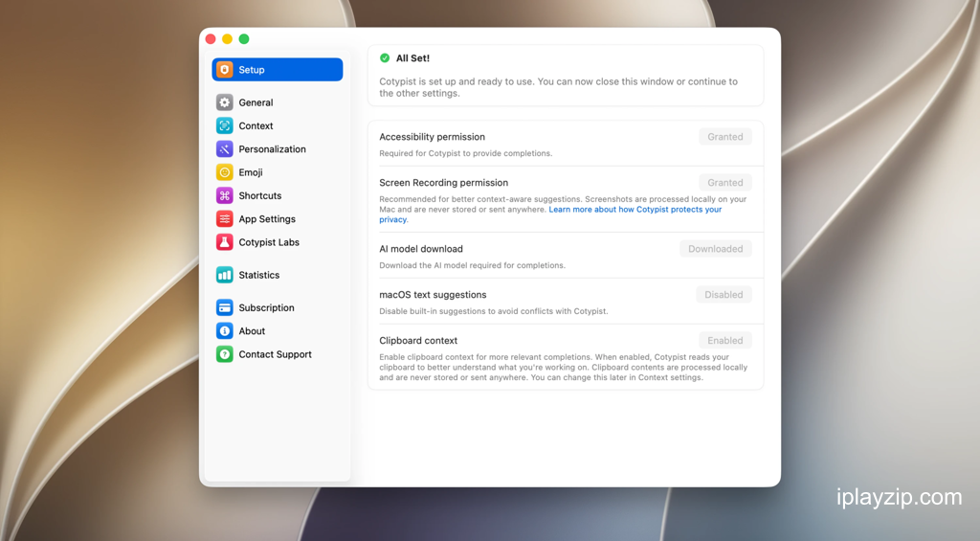
Task: Click the "Accessibility permission" label
Action: 432,137
